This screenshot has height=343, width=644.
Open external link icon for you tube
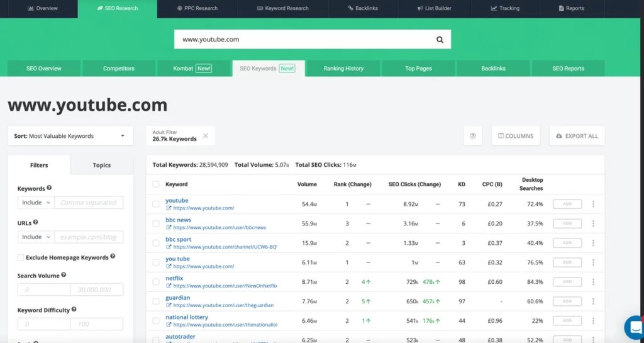[169, 266]
